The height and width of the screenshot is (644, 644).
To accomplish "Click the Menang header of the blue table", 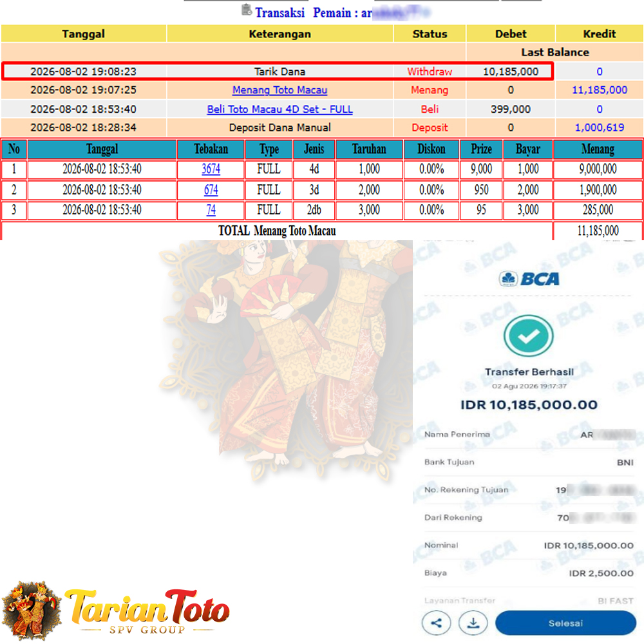I will [598, 149].
